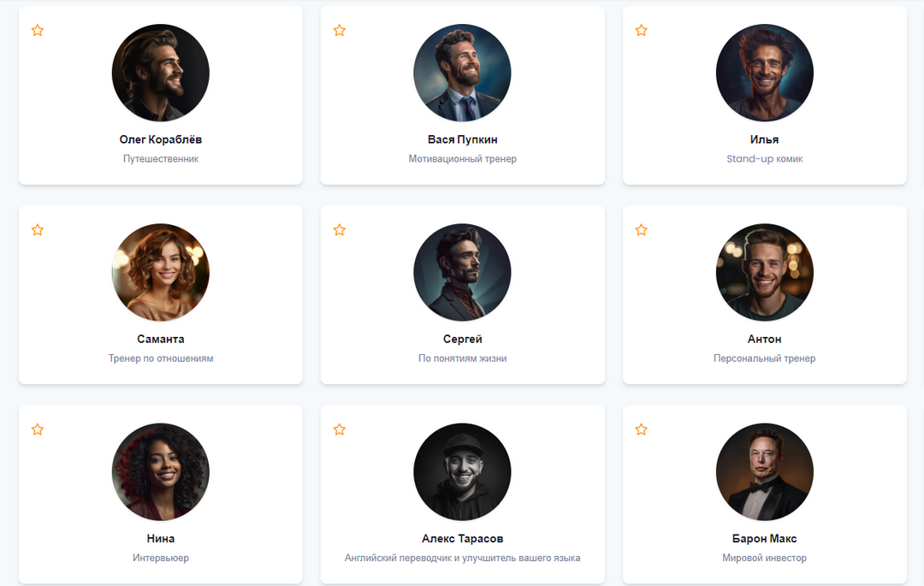924x586 pixels.
Task: Select the Нина name heading
Action: click(161, 538)
